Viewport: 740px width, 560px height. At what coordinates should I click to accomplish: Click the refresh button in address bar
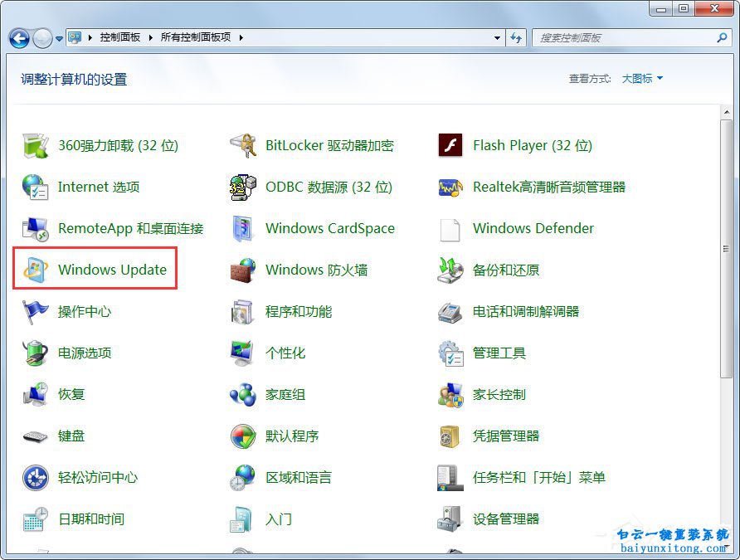click(517, 37)
